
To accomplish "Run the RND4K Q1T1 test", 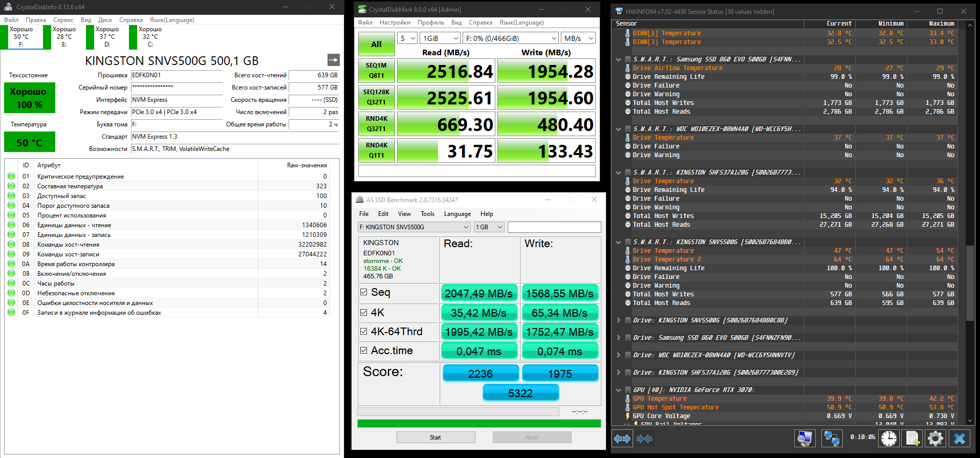I will [376, 150].
